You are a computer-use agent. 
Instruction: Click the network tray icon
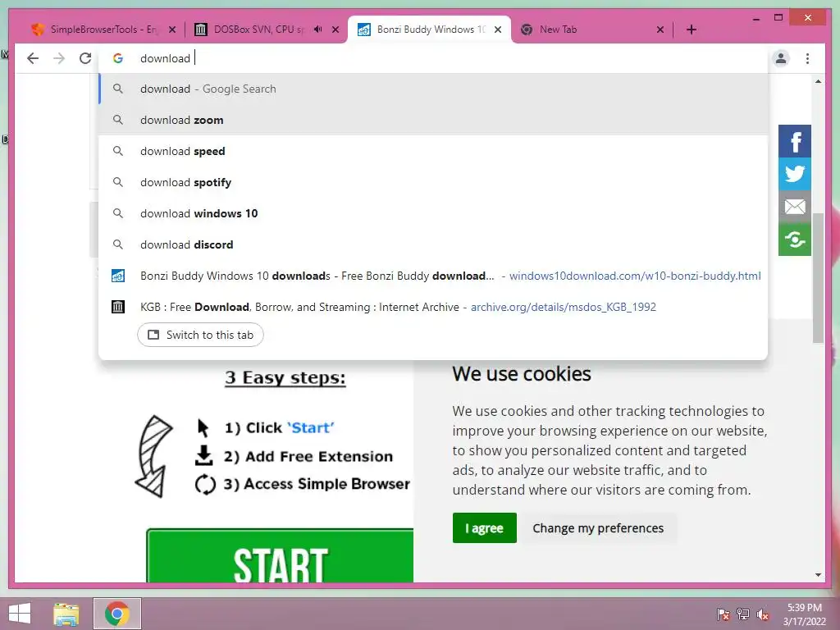(743, 614)
